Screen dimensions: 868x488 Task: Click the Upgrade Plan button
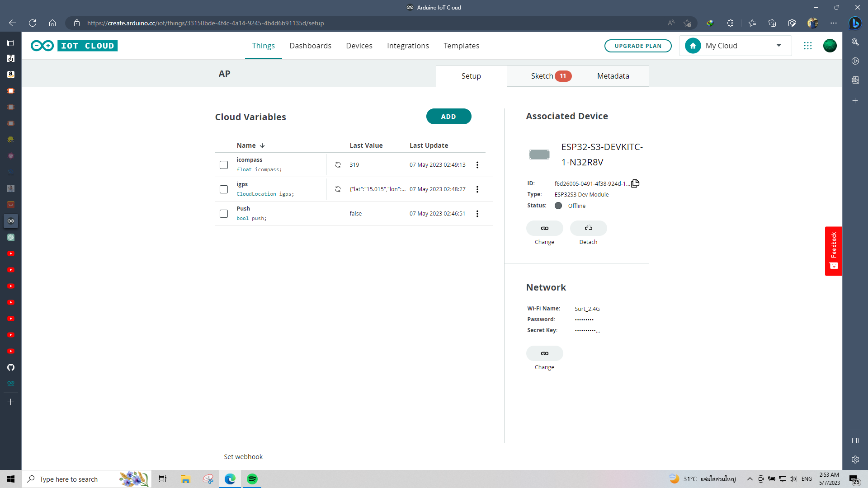point(638,46)
